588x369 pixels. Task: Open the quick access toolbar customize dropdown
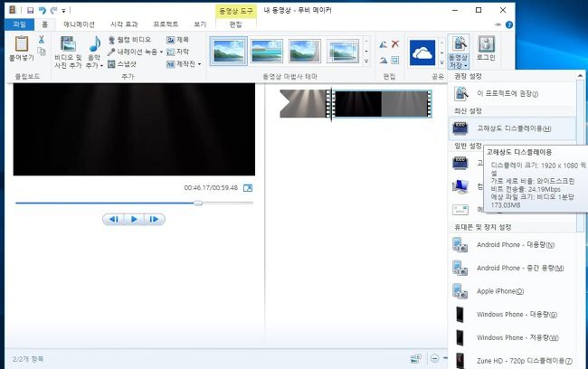pos(63,11)
